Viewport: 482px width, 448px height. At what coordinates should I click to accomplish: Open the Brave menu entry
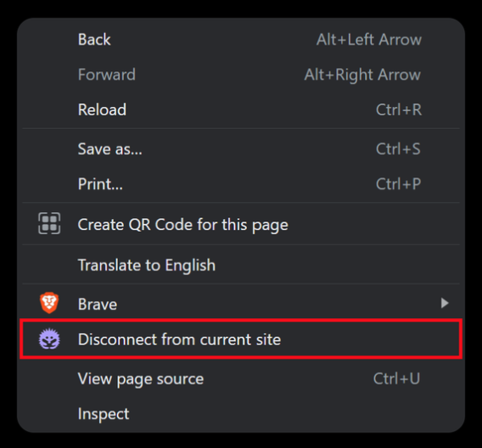241,304
